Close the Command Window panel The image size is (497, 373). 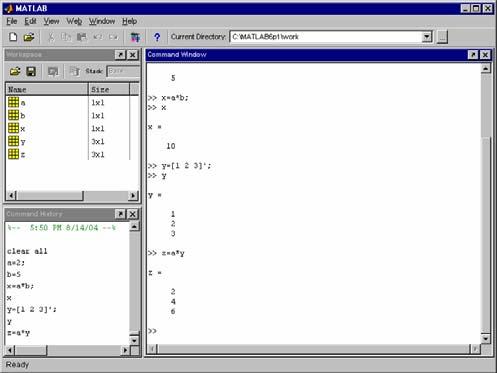485,55
